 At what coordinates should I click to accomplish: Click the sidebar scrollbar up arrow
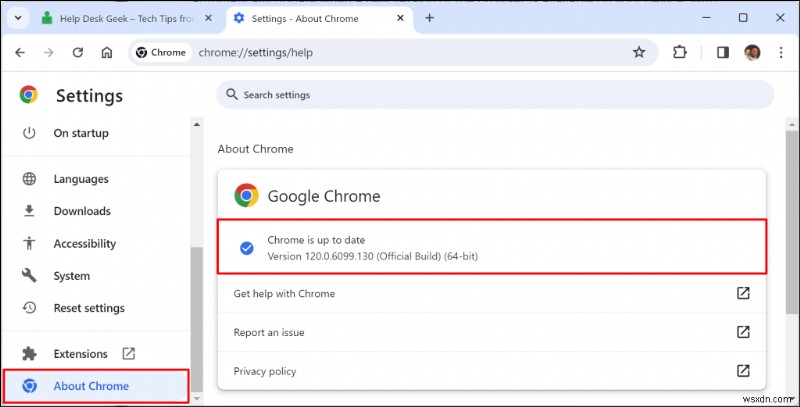point(197,124)
